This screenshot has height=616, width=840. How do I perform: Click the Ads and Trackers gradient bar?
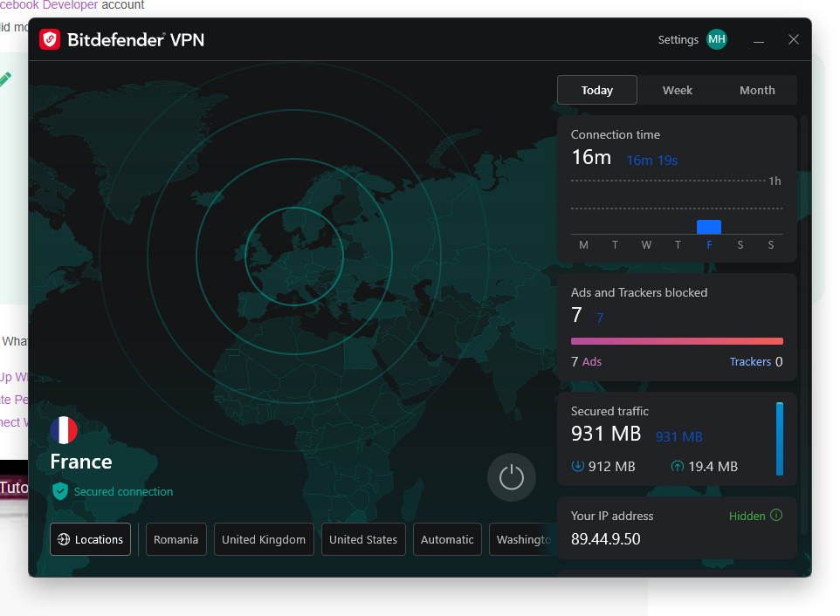pyautogui.click(x=677, y=341)
